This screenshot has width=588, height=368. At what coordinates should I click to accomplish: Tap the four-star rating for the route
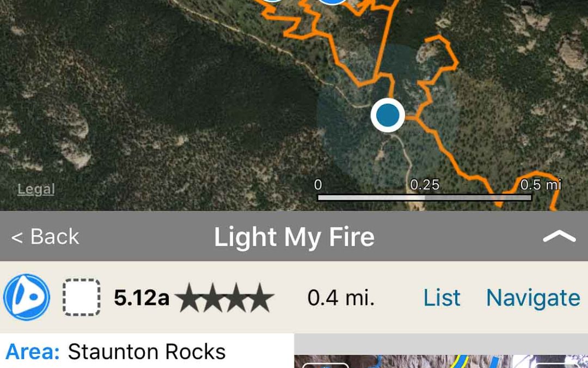(224, 298)
